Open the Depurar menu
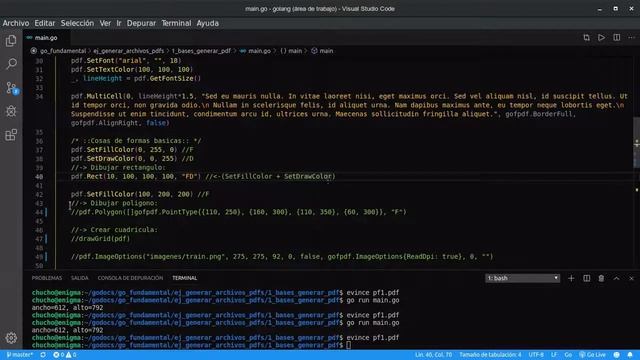 [x=141, y=23]
